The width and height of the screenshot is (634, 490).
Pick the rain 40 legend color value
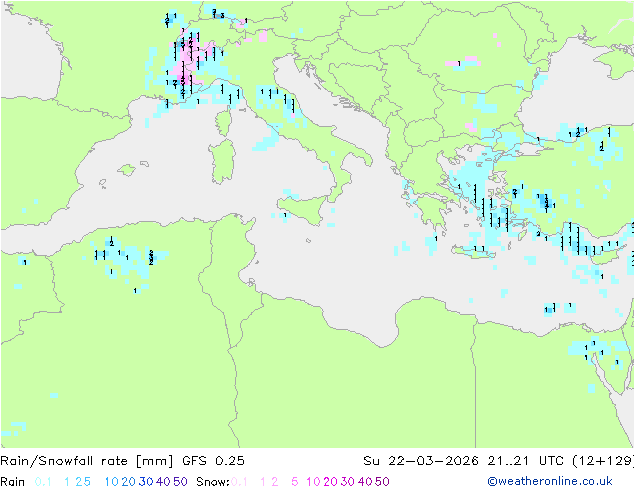pyautogui.click(x=163, y=482)
